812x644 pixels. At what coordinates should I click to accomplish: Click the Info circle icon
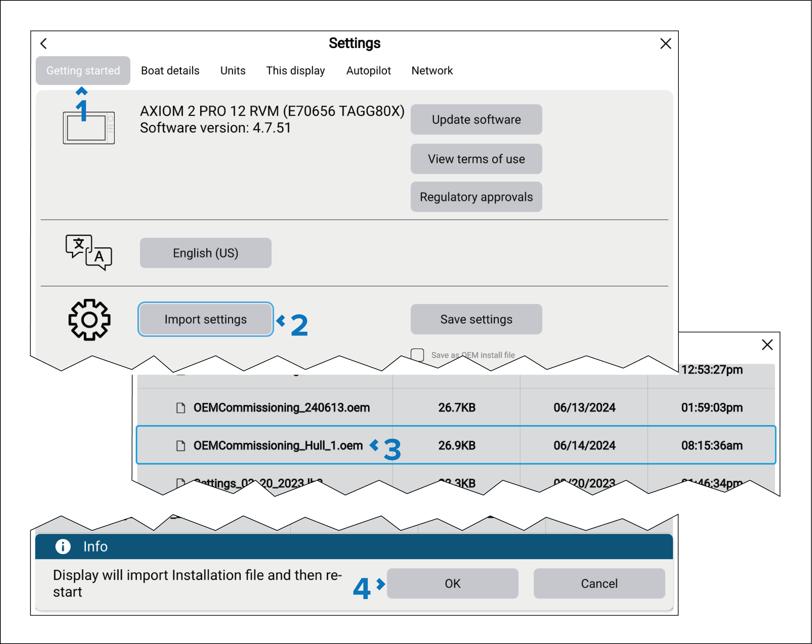click(63, 546)
